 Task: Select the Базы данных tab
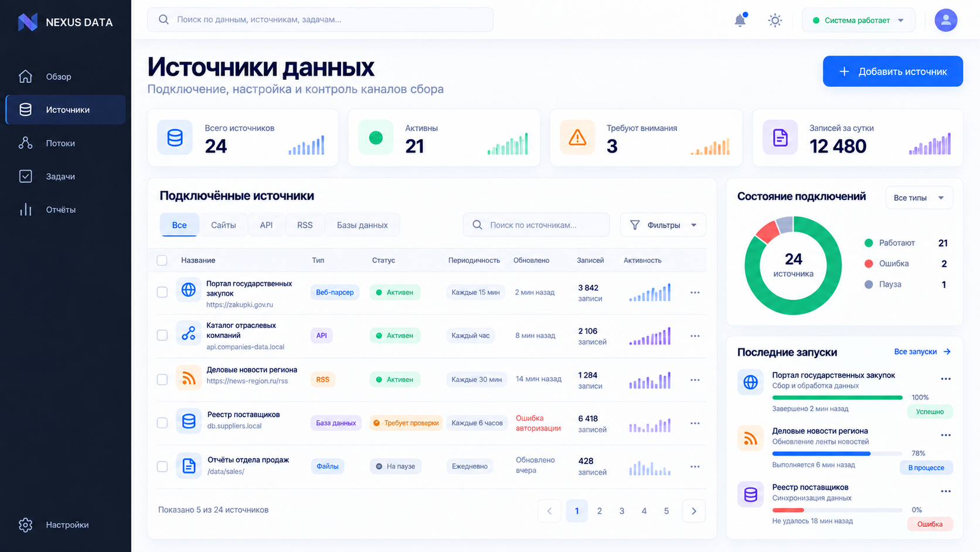[x=362, y=225]
